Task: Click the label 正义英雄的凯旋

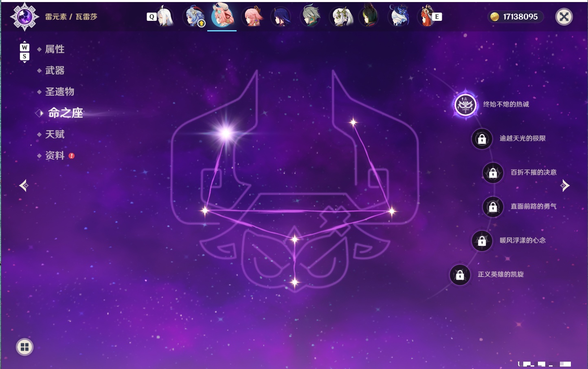Action: coord(500,274)
